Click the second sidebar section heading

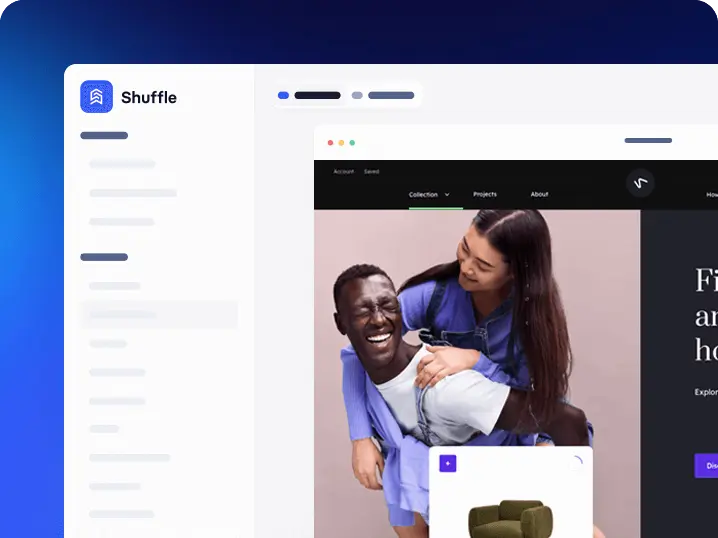pyautogui.click(x=104, y=257)
